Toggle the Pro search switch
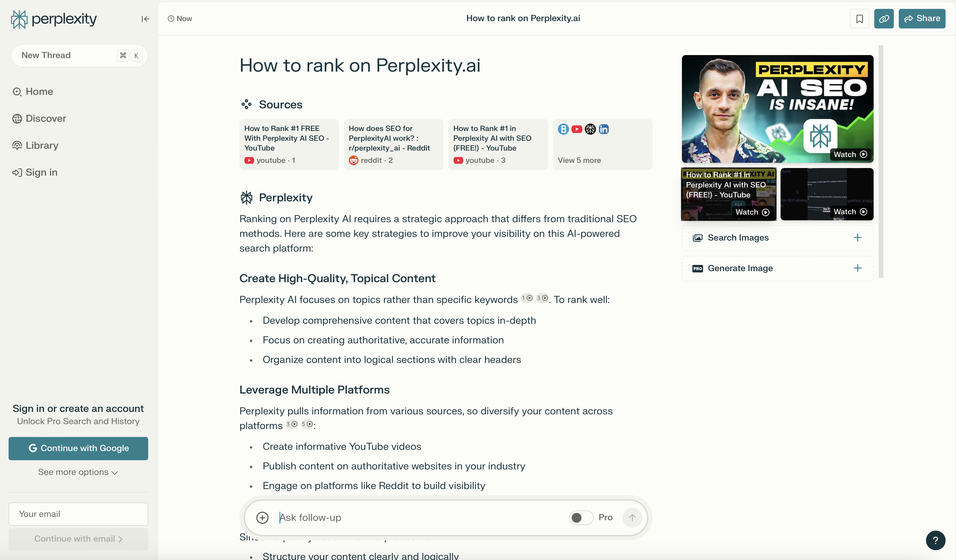This screenshot has height=560, width=956. coord(581,517)
